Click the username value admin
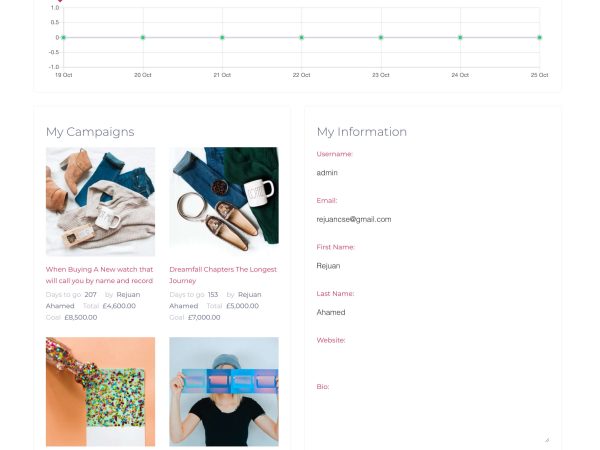The height and width of the screenshot is (450, 600). coord(327,173)
